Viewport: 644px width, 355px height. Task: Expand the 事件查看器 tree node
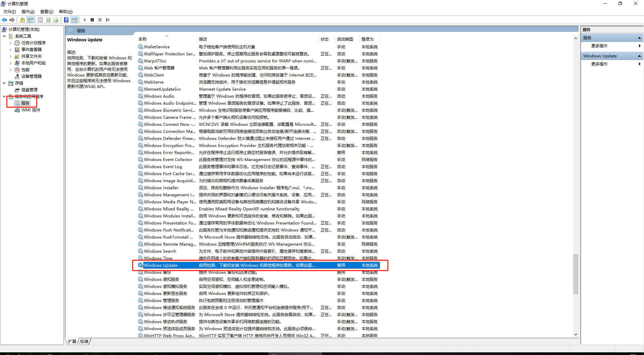point(10,50)
